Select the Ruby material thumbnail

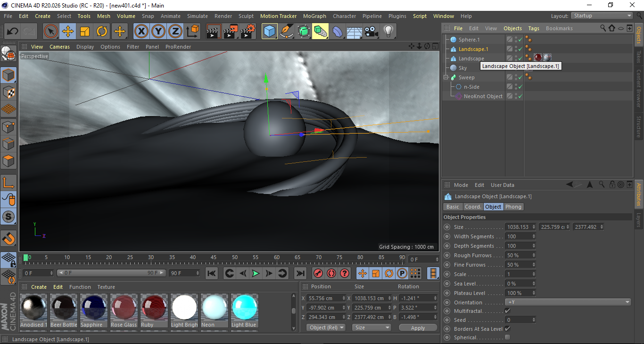click(x=154, y=308)
